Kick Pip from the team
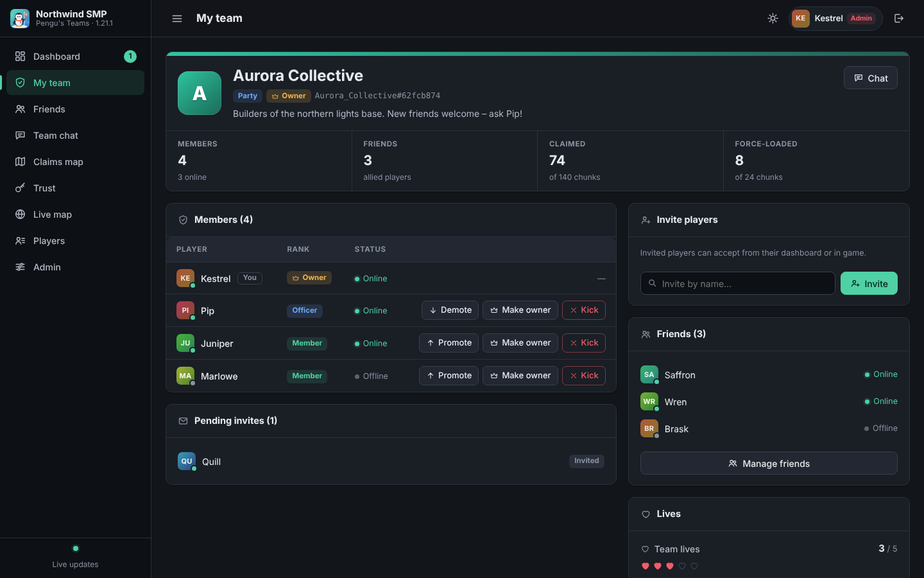Viewport: 924px width, 578px height. tap(584, 310)
